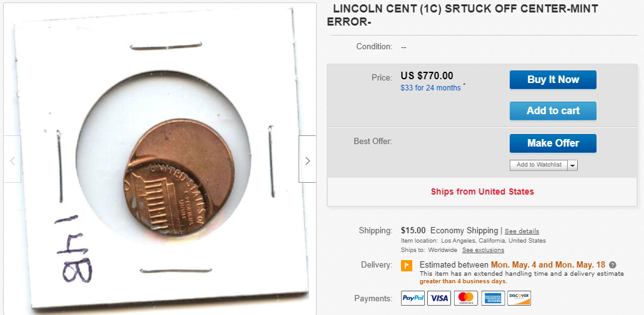Click the Mastercard logo icon
Image resolution: width=644 pixels, height=315 pixels.
(465, 298)
